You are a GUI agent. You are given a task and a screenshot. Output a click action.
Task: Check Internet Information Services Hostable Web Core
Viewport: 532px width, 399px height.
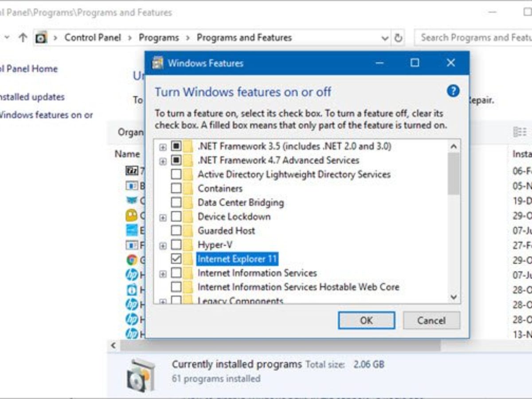176,287
